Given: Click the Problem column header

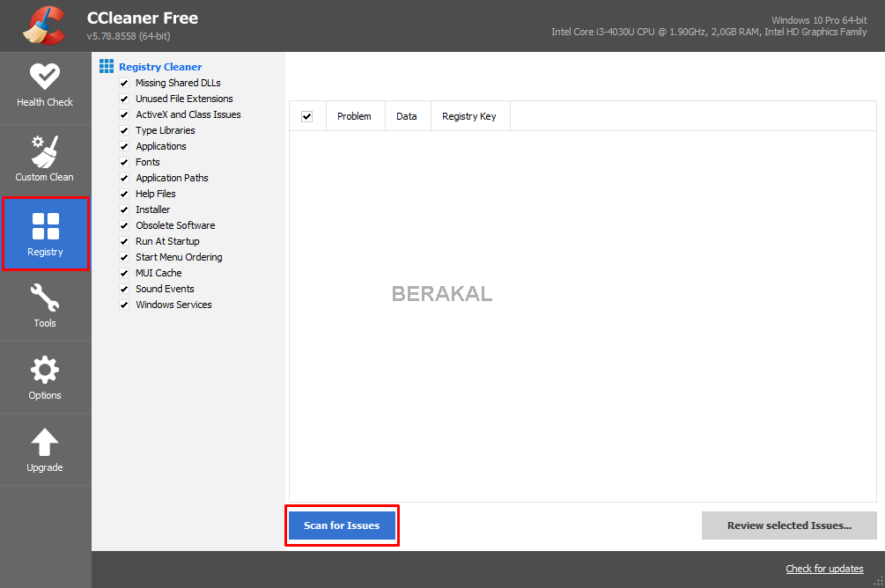Looking at the screenshot, I should pyautogui.click(x=355, y=115).
